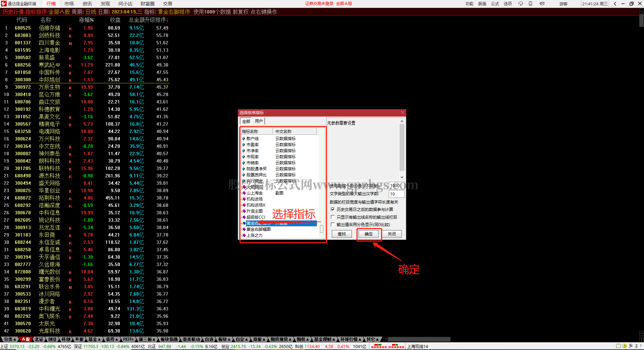Screen dimensions: 644x350
Task: Click the main stock list scrollbar thumb
Action: [x=641, y=20]
